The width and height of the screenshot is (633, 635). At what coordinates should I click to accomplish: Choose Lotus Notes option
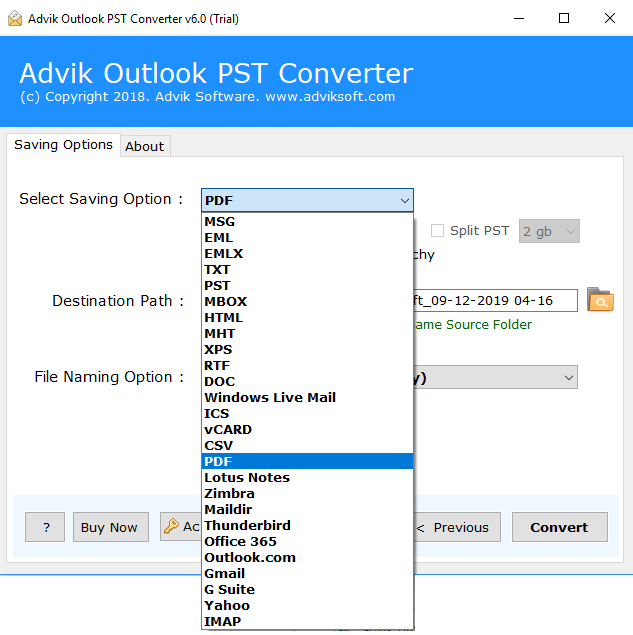(x=307, y=477)
